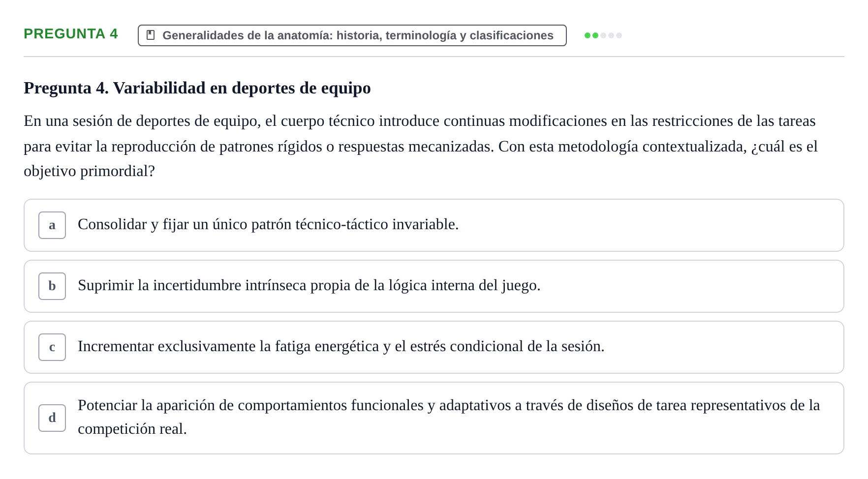The height and width of the screenshot is (479, 868).
Task: Choose 'Potenciar la aparición de comportamientos funcionales' answer text
Action: pos(449,417)
